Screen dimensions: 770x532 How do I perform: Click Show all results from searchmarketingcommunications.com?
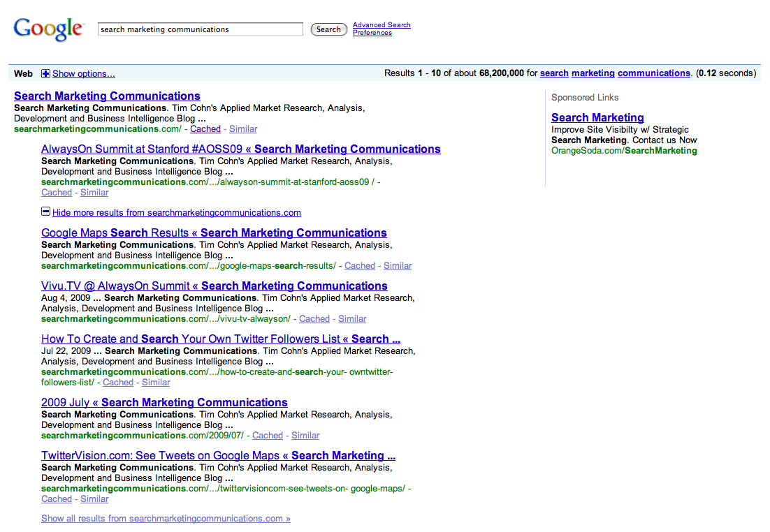tap(166, 519)
